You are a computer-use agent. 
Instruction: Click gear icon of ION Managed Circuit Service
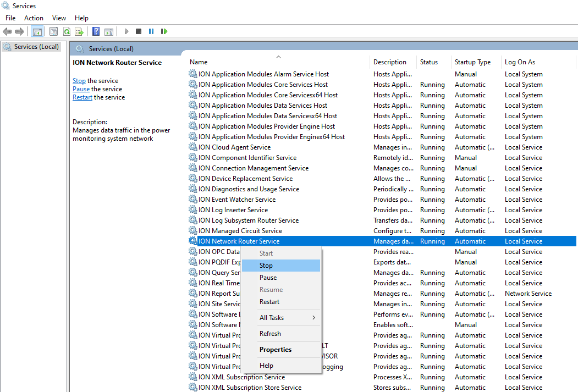point(193,230)
